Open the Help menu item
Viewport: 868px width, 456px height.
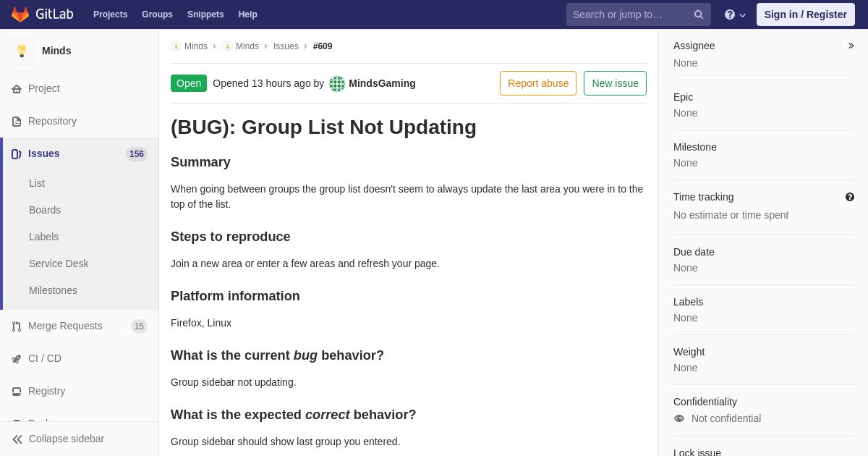click(x=248, y=14)
